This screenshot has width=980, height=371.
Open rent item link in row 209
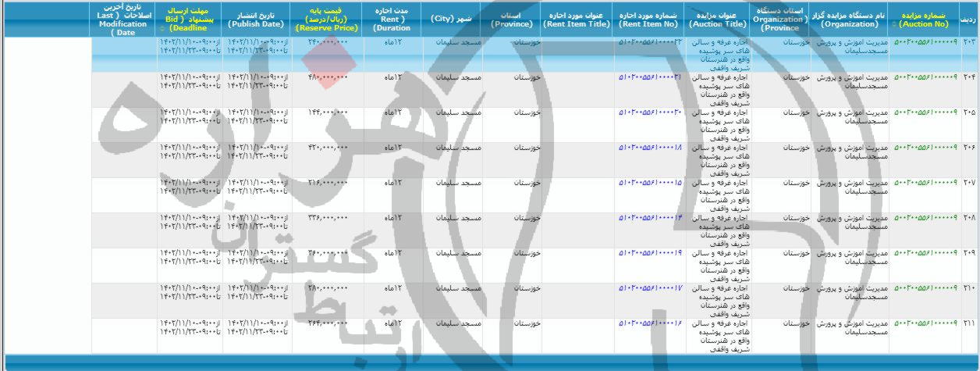(x=650, y=253)
